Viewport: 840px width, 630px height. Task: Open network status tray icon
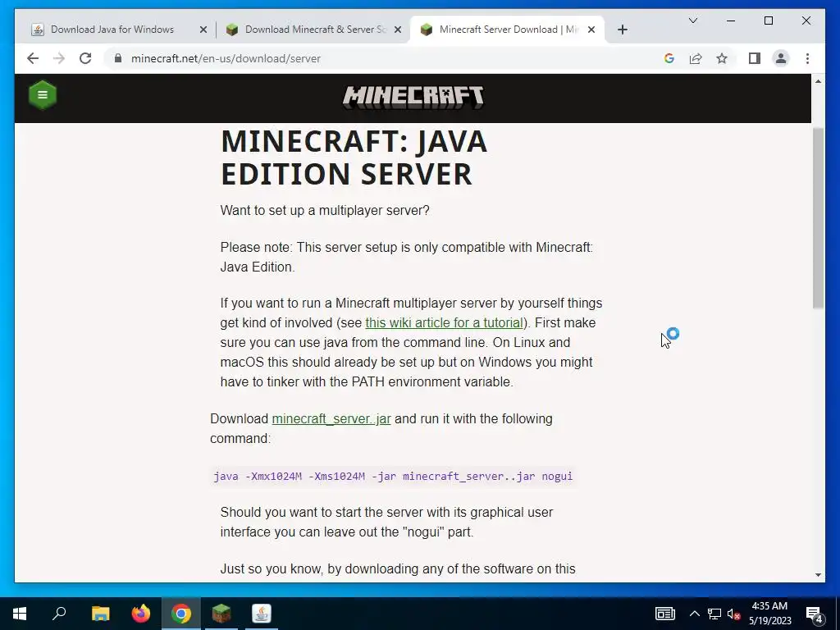[714, 614]
